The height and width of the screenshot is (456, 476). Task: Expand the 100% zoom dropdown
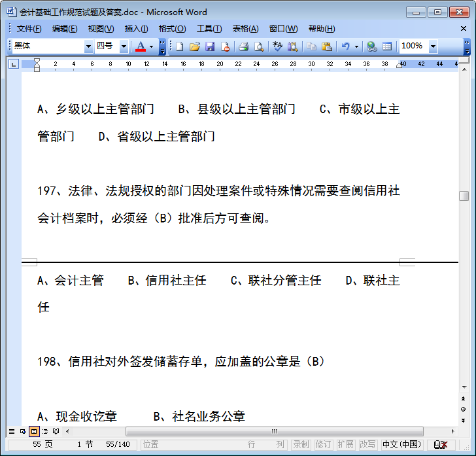point(433,46)
